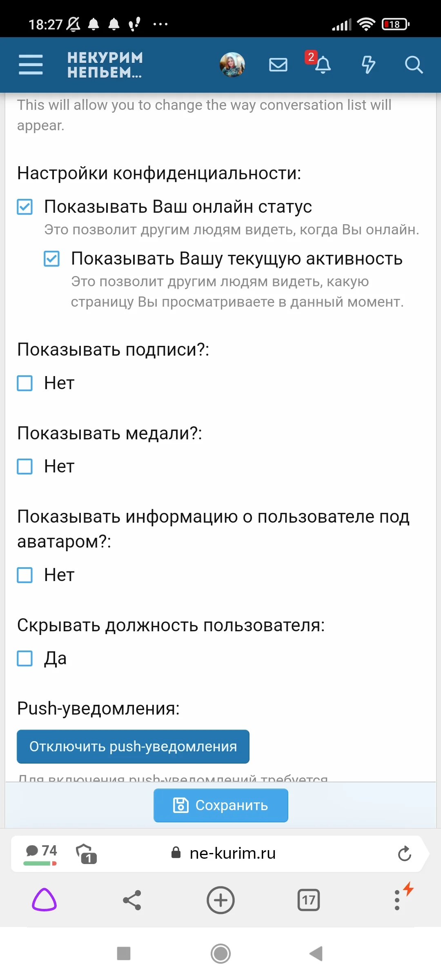
Task: Reload the page with the refresh icon
Action: (x=404, y=853)
